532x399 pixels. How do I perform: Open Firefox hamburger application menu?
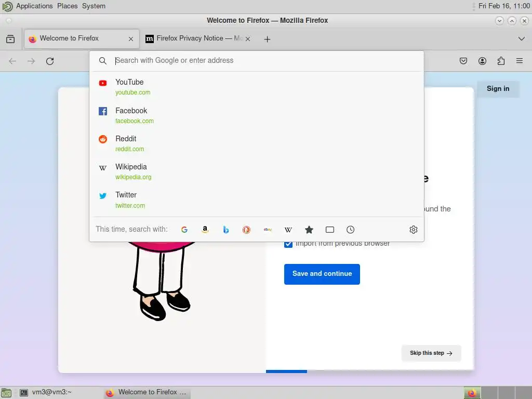point(520,61)
